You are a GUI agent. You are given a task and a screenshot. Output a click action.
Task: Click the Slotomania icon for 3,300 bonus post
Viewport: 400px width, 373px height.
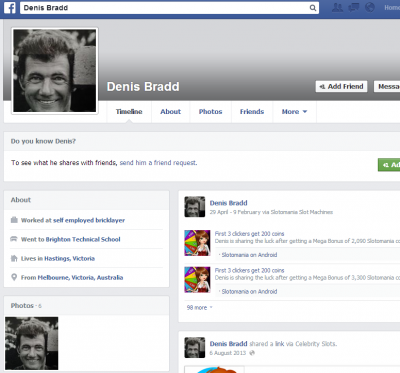[197, 280]
